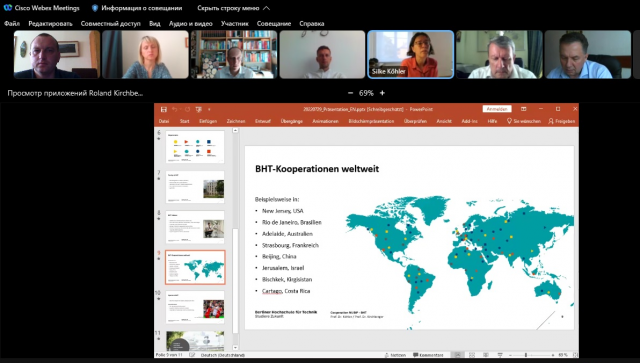Select slide 8 thumbnail

[x=195, y=227]
